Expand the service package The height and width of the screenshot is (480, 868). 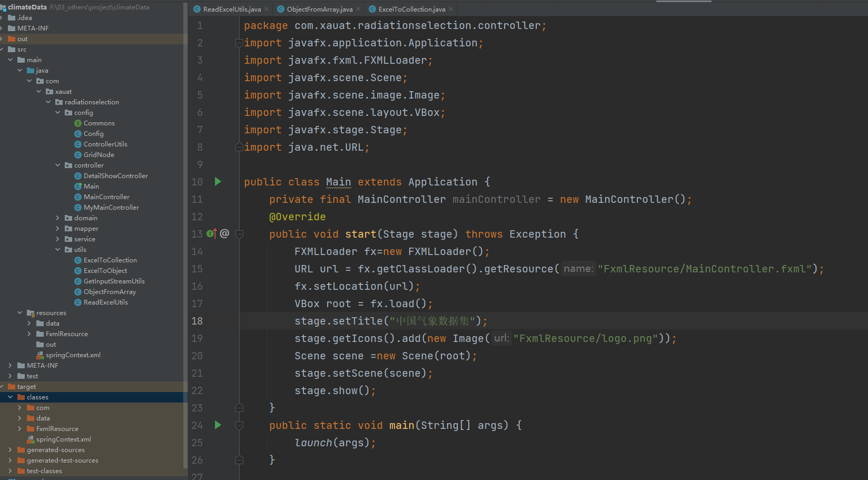coord(58,239)
